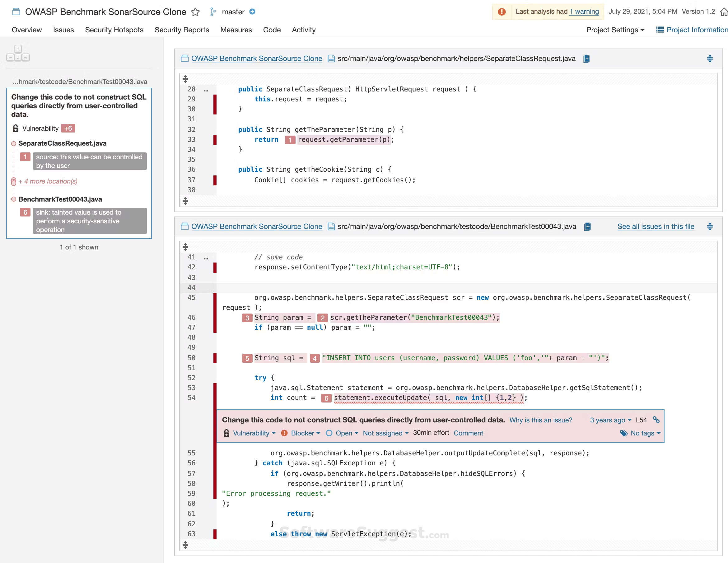Click flow marker 4 on line 50
Image resolution: width=728 pixels, height=563 pixels.
point(314,358)
